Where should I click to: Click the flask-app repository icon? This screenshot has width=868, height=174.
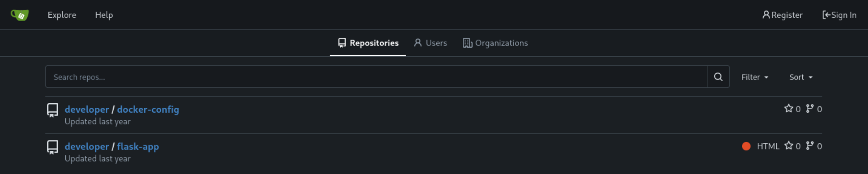(53, 147)
